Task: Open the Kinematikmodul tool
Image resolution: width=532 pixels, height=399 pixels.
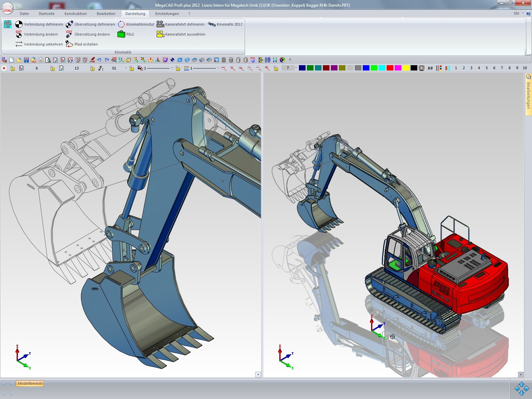Action: tap(121, 24)
